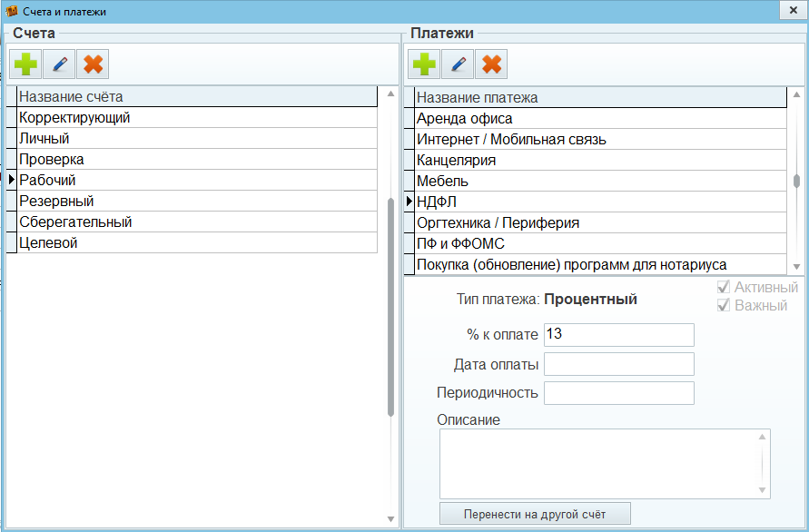The height and width of the screenshot is (532, 809).
Task: Add a new payment with green plus in Платежи
Action: point(424,64)
